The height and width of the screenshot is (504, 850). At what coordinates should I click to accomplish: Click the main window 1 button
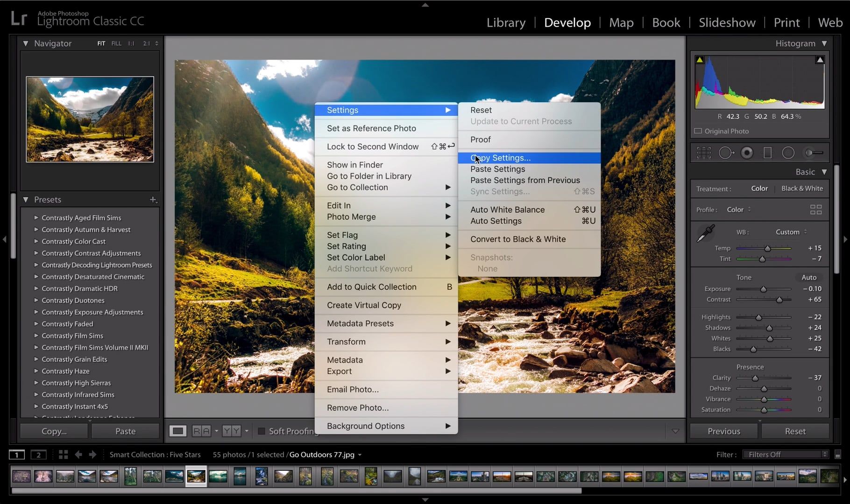tap(17, 455)
